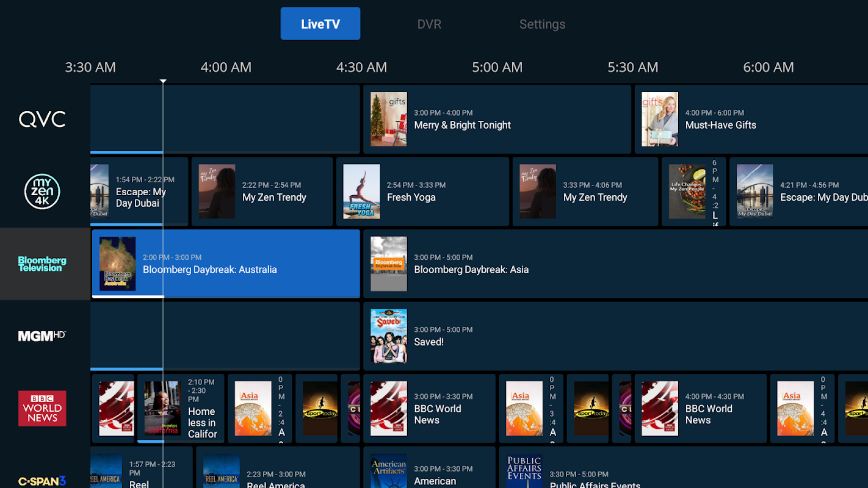Select the C-SPAN3 channel logo
Image resolution: width=868 pixels, height=488 pixels.
pyautogui.click(x=42, y=481)
